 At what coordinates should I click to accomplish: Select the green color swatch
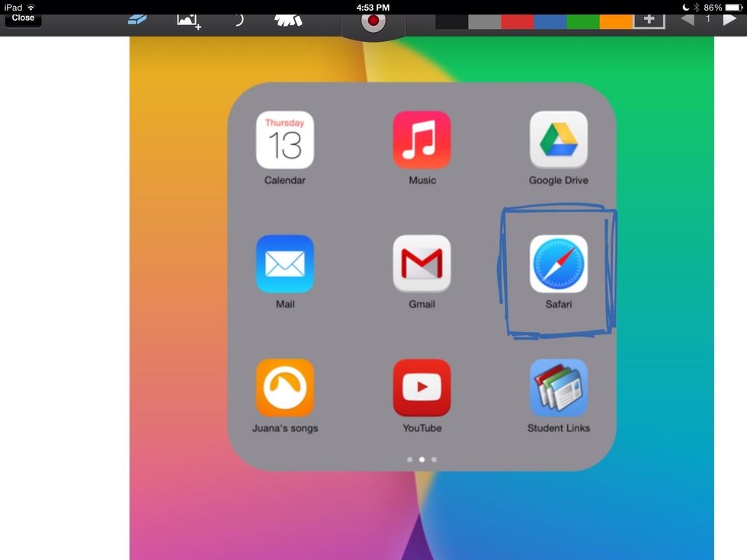[583, 20]
